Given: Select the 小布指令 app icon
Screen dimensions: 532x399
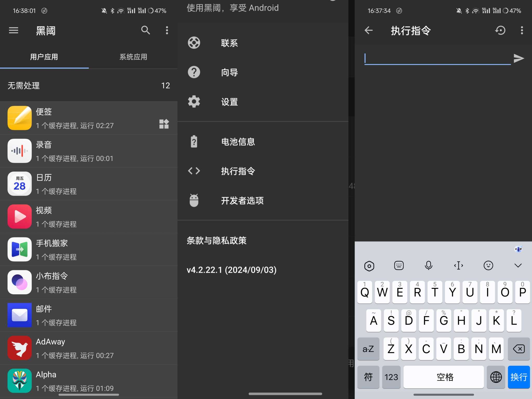Looking at the screenshot, I should pos(20,282).
